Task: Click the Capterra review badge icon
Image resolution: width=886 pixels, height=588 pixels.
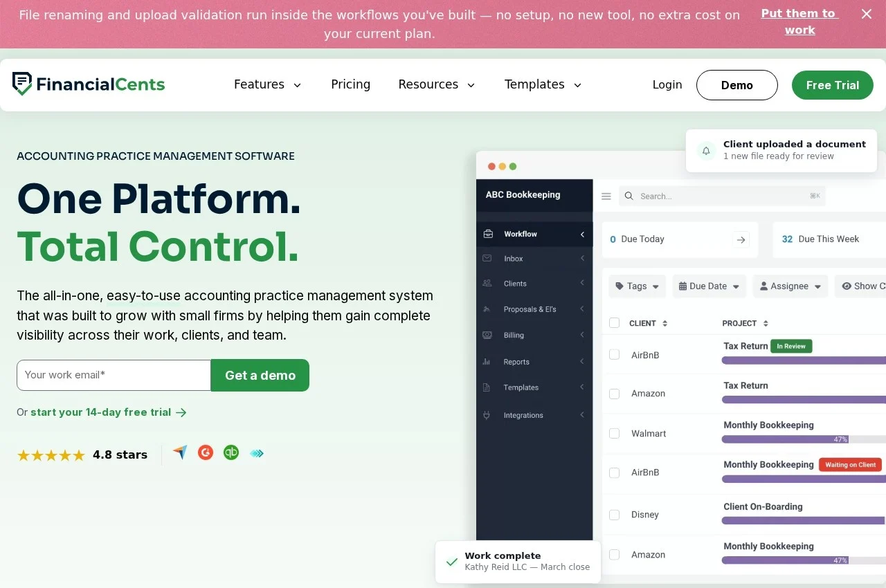Action: point(180,452)
